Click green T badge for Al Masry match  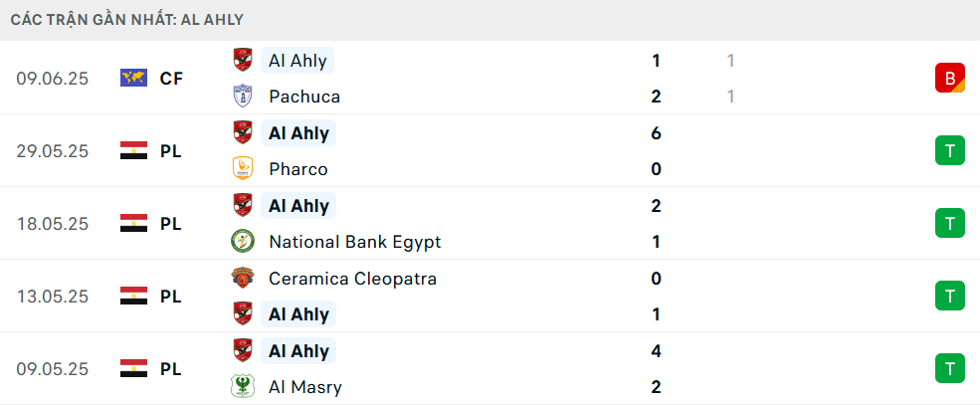tap(949, 369)
